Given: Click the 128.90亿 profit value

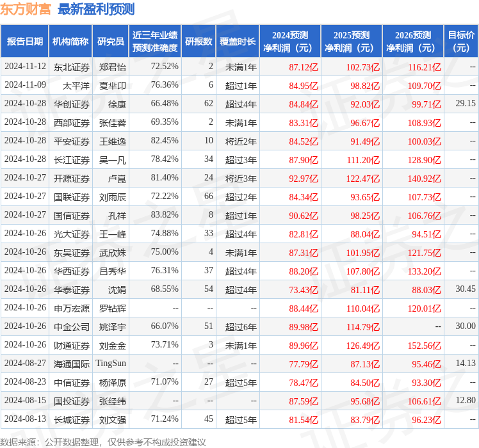Looking at the screenshot, I should pos(425,160).
